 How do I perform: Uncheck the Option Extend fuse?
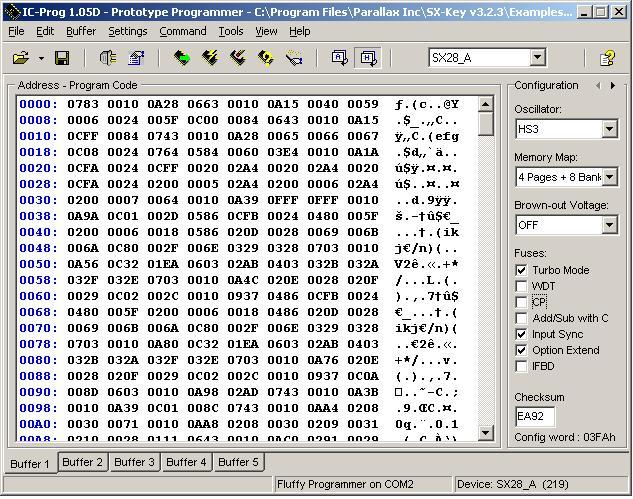521,350
